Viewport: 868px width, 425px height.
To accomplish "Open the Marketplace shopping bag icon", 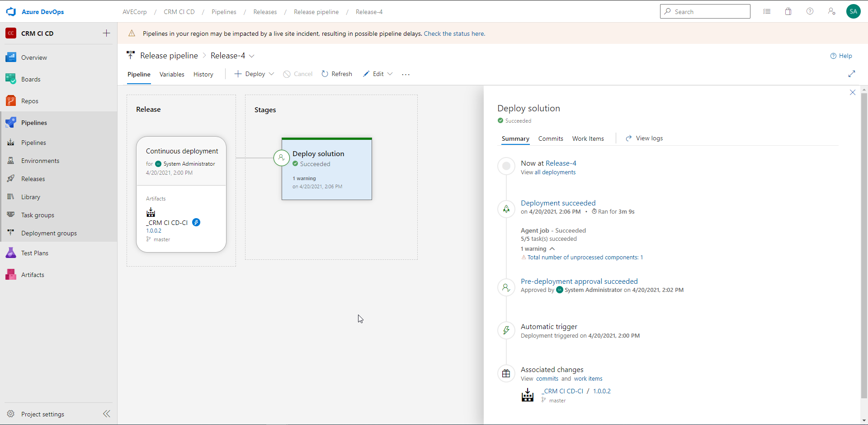I will click(x=788, y=11).
